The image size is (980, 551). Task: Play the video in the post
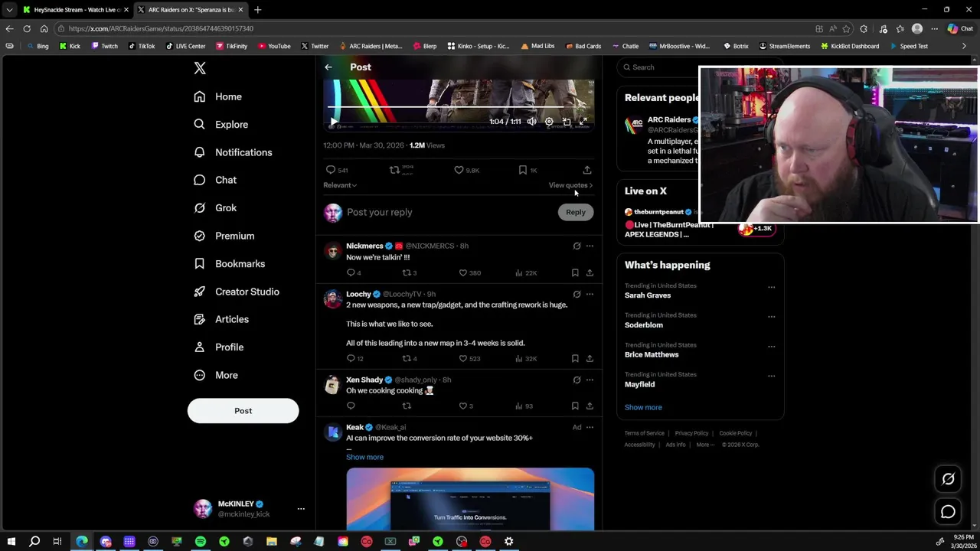[333, 122]
